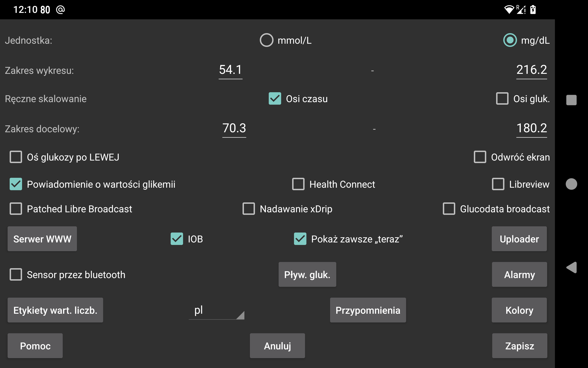Tap the Zakres wykresu: label
The image size is (588, 368).
pyautogui.click(x=39, y=71)
